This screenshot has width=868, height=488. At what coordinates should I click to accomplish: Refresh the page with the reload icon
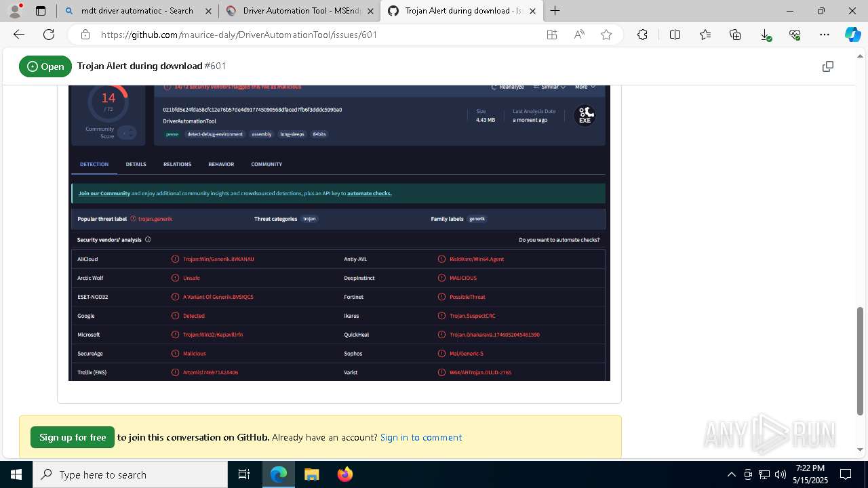[x=49, y=35]
